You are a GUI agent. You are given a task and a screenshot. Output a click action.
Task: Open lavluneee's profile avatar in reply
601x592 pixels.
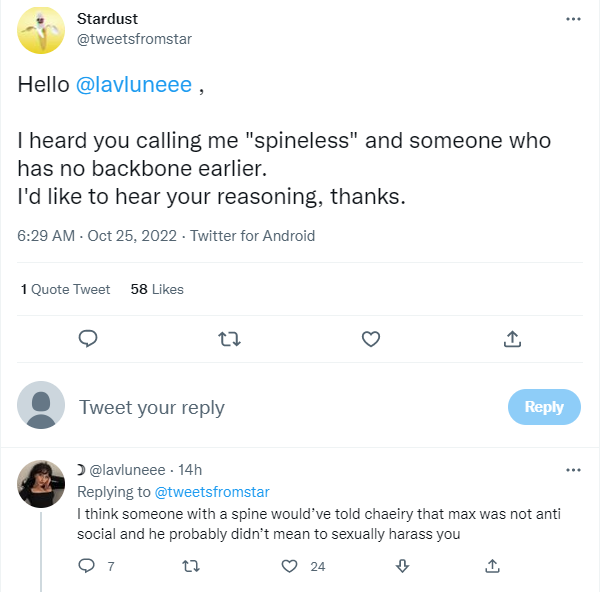42,485
